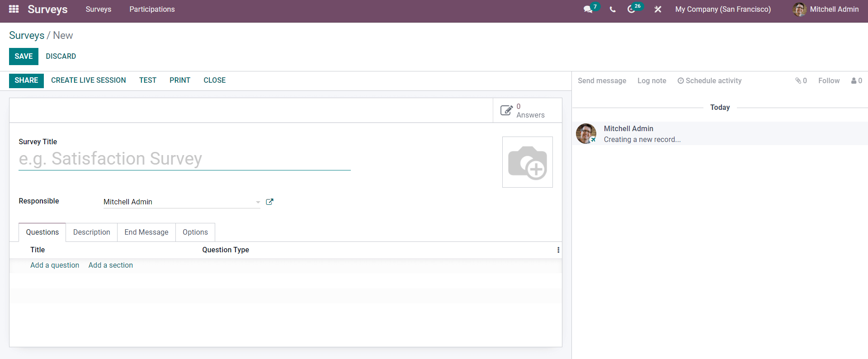This screenshot has width=868, height=359.
Task: Click the PRINT button
Action: pos(180,80)
